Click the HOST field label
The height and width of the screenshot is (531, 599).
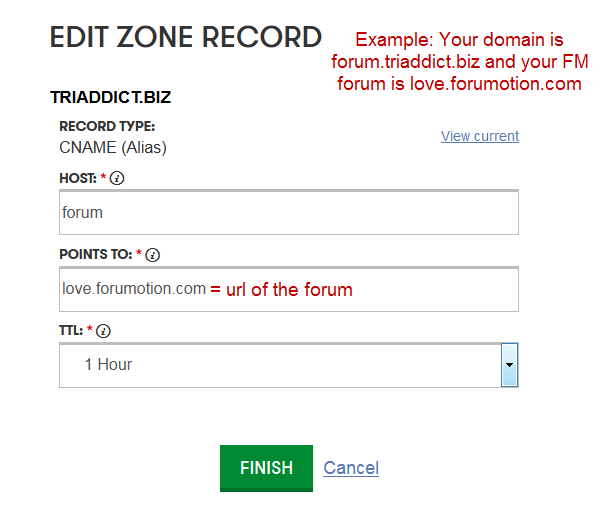[x=78, y=178]
